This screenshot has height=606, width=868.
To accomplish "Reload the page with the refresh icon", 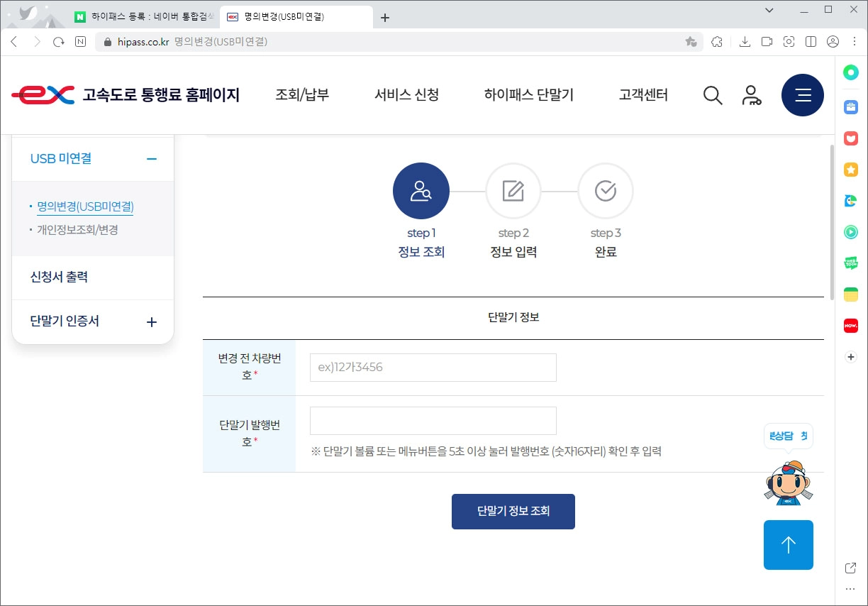I will (59, 42).
